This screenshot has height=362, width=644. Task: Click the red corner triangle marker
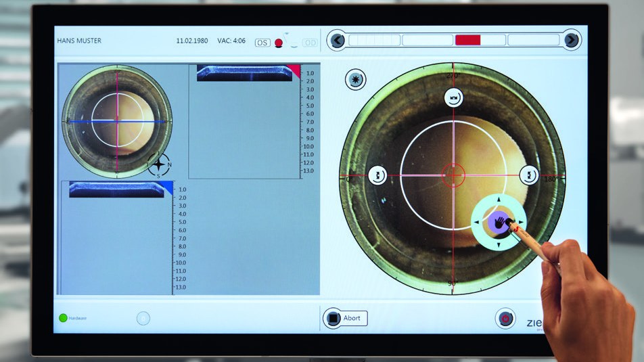click(x=296, y=70)
